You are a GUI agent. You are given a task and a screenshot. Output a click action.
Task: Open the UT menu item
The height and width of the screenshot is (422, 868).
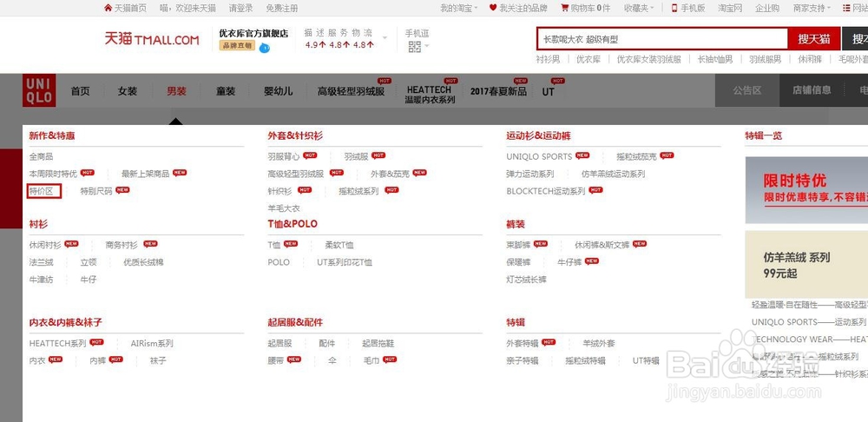pos(548,92)
